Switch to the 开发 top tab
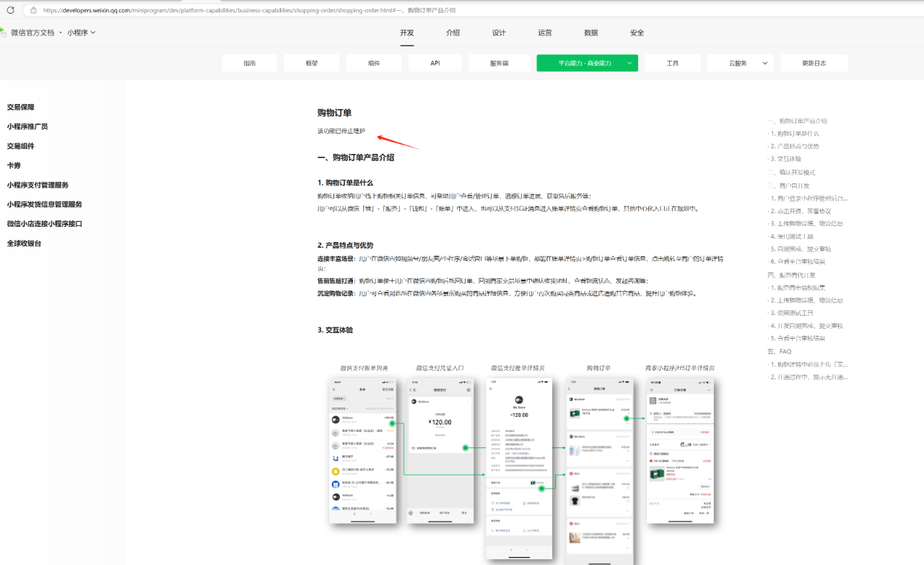The width and height of the screenshot is (924, 565). pyautogui.click(x=407, y=33)
